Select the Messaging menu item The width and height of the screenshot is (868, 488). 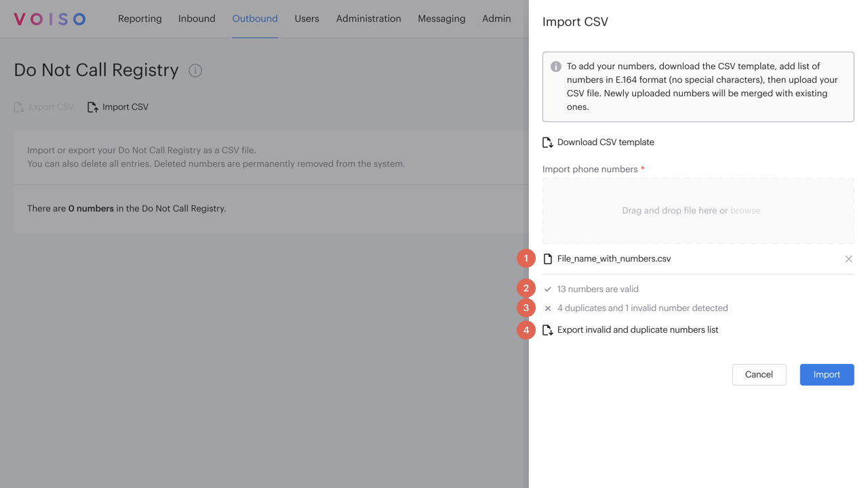[441, 18]
